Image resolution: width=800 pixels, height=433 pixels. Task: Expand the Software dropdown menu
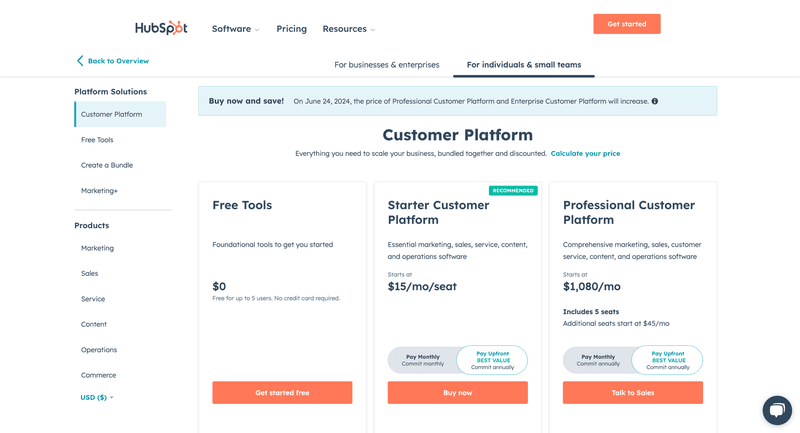pos(235,29)
